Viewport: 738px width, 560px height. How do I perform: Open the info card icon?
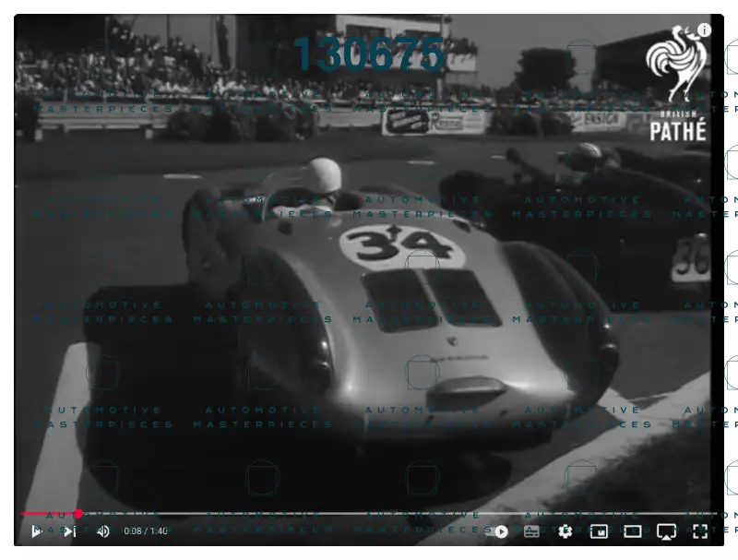click(704, 30)
